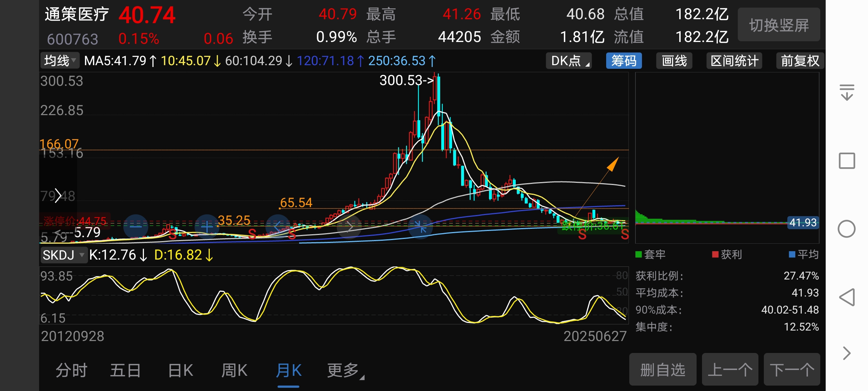
Task: Tap the 获利比例 27.47% value
Action: point(801,276)
